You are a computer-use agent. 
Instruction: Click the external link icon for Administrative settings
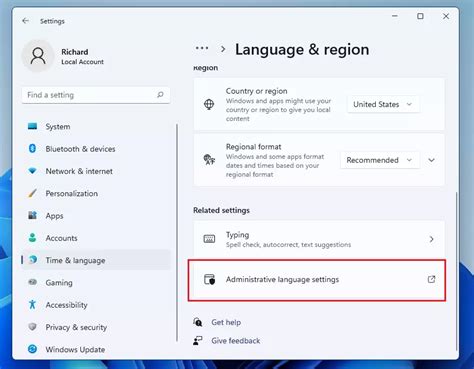point(431,279)
